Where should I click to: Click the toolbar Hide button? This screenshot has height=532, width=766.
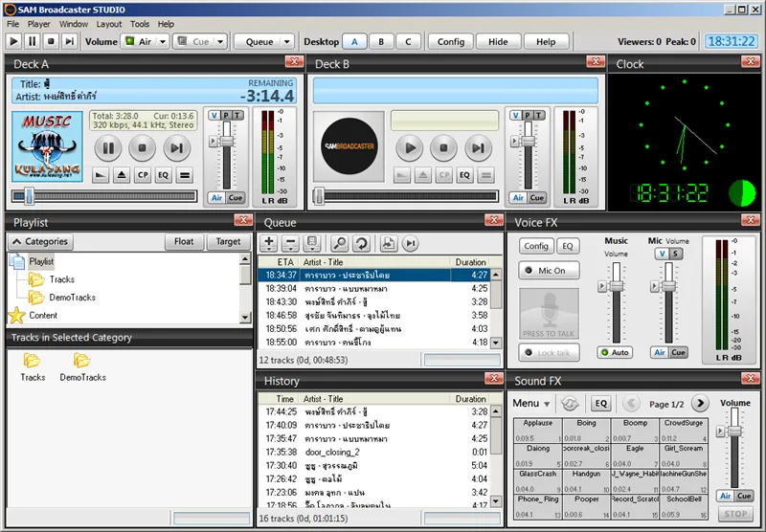[498, 42]
